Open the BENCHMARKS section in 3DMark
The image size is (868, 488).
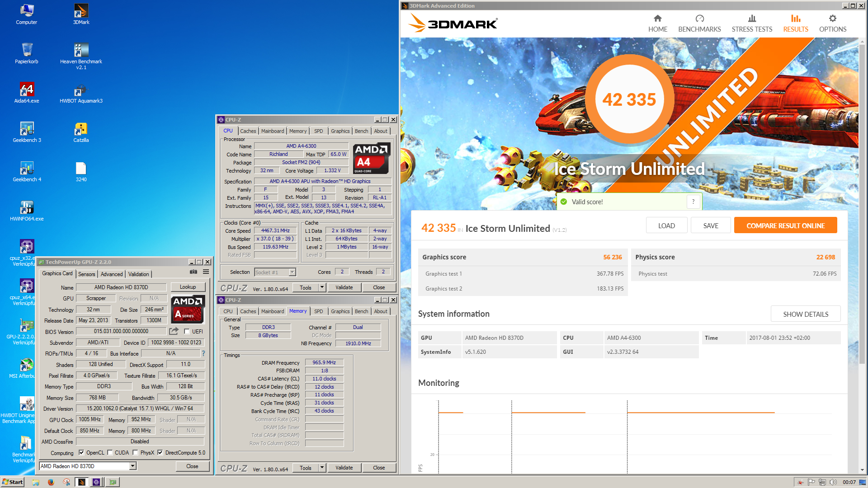click(x=699, y=23)
